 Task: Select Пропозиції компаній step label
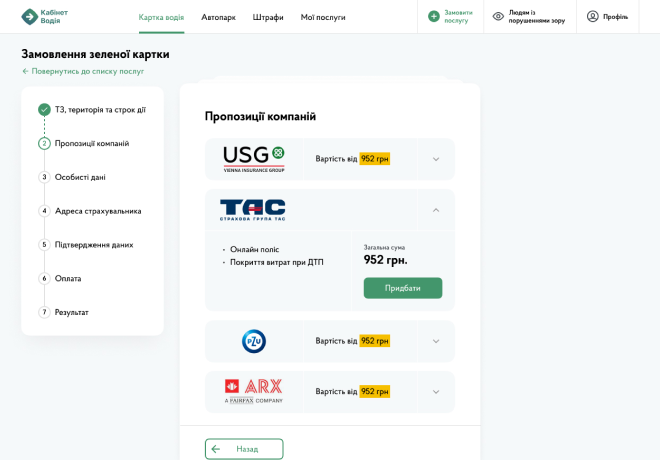tap(92, 144)
